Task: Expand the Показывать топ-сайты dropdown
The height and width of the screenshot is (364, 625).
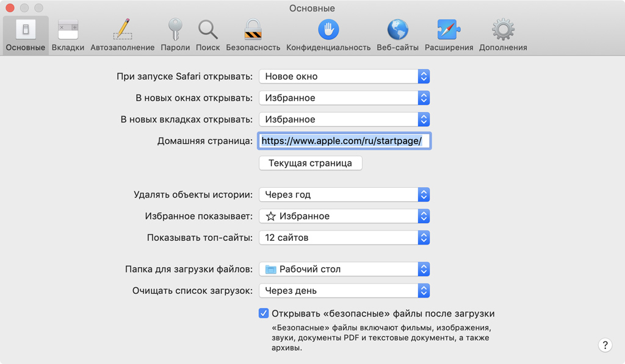Action: pos(344,238)
